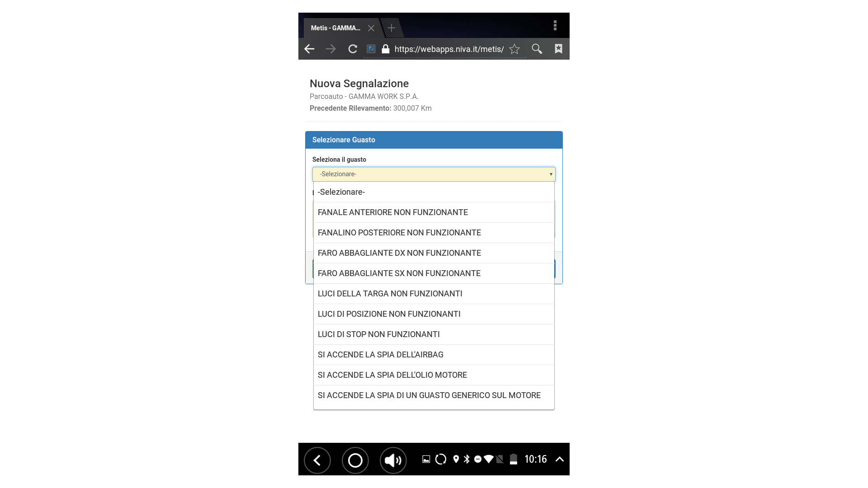The width and height of the screenshot is (868, 488).
Task: Tap the Android home circle button
Action: click(x=355, y=460)
